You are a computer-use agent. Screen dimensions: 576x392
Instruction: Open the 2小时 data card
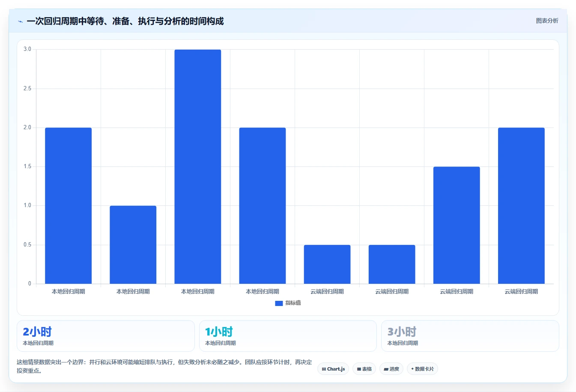point(105,336)
